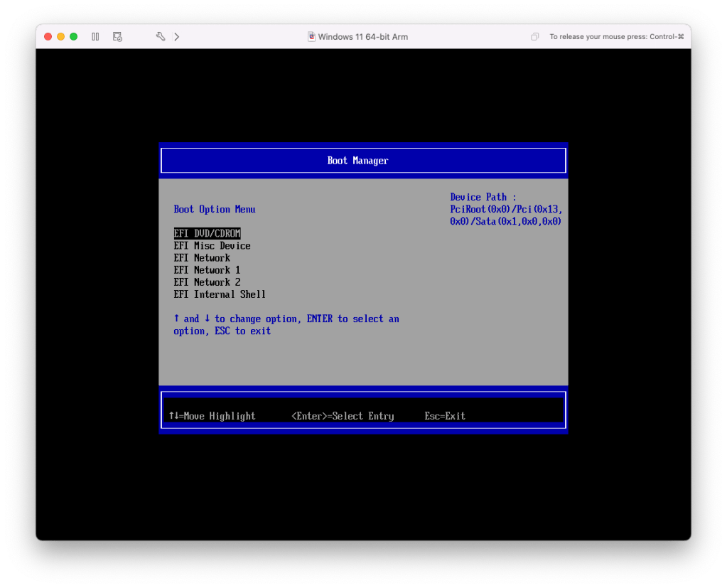Screen dimensions: 727x588
Task: Click the <Enter>=Select Entry hint
Action: pyautogui.click(x=342, y=416)
